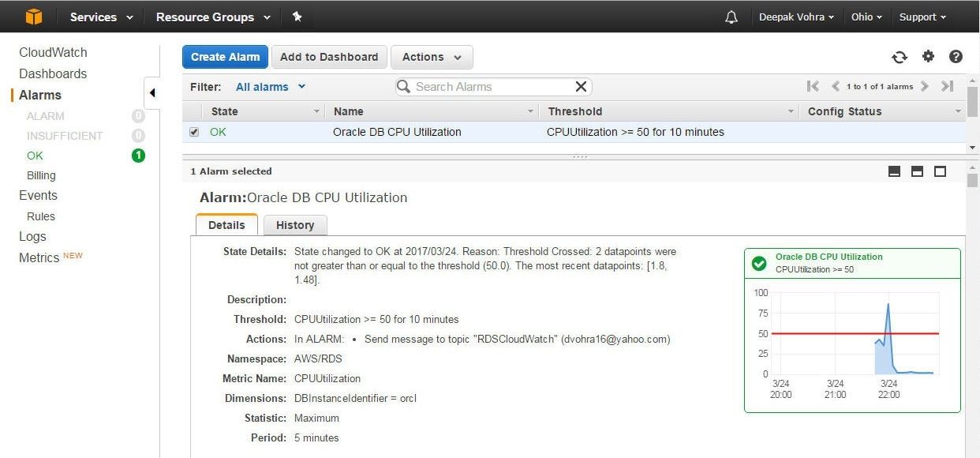Image resolution: width=980 pixels, height=458 pixels.
Task: Click the alarms table scrollbar down arrow
Action: click(973, 148)
